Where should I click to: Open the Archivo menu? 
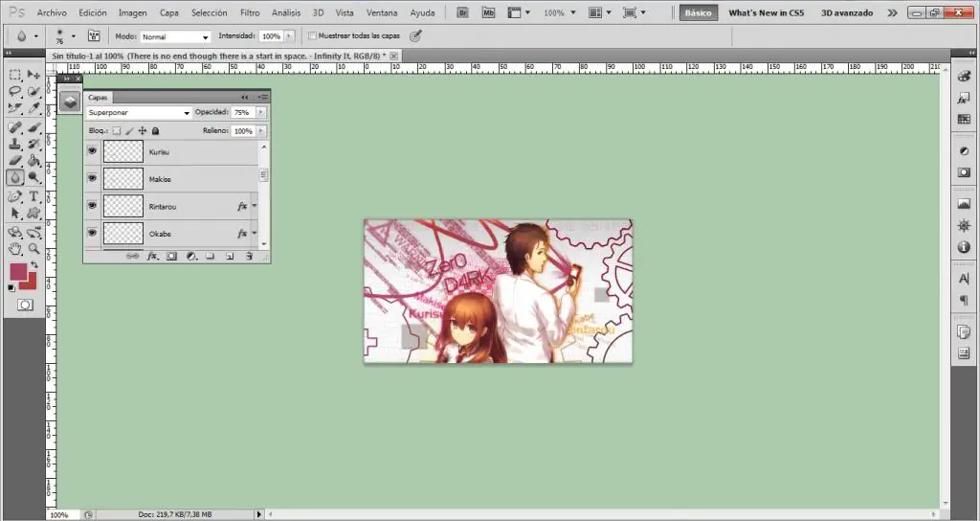click(52, 12)
